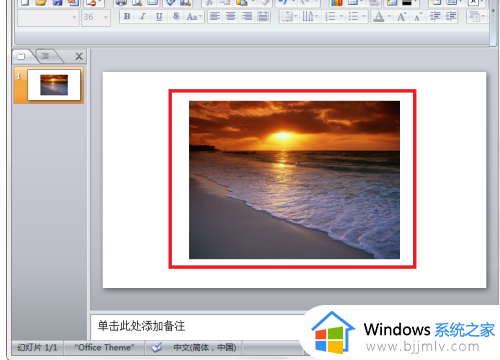Apply text shadow with S button
The image size is (500, 360).
(176, 16)
